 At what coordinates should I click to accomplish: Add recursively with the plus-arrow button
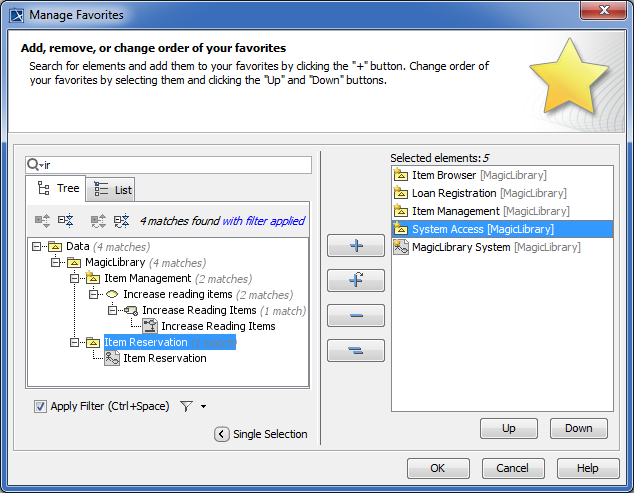pyautogui.click(x=356, y=280)
